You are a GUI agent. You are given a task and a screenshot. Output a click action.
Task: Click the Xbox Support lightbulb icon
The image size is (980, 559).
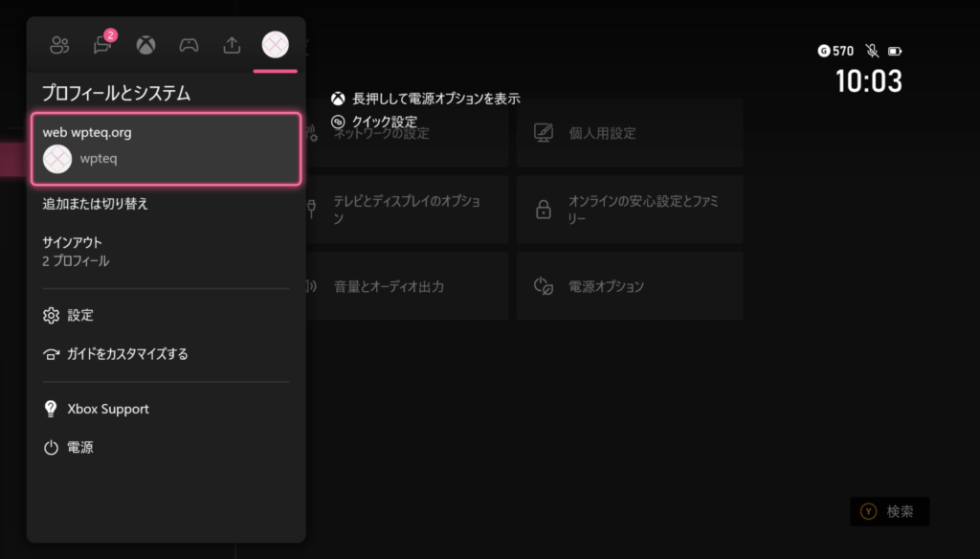51,409
